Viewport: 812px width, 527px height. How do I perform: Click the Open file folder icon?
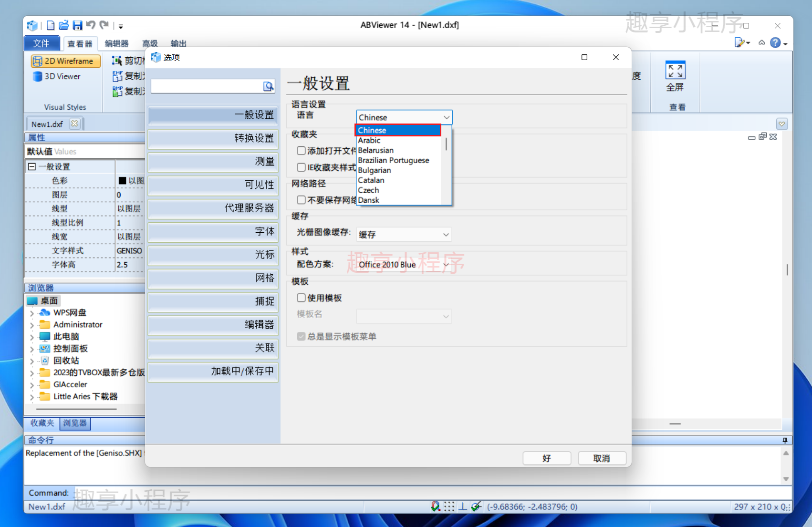click(63, 25)
